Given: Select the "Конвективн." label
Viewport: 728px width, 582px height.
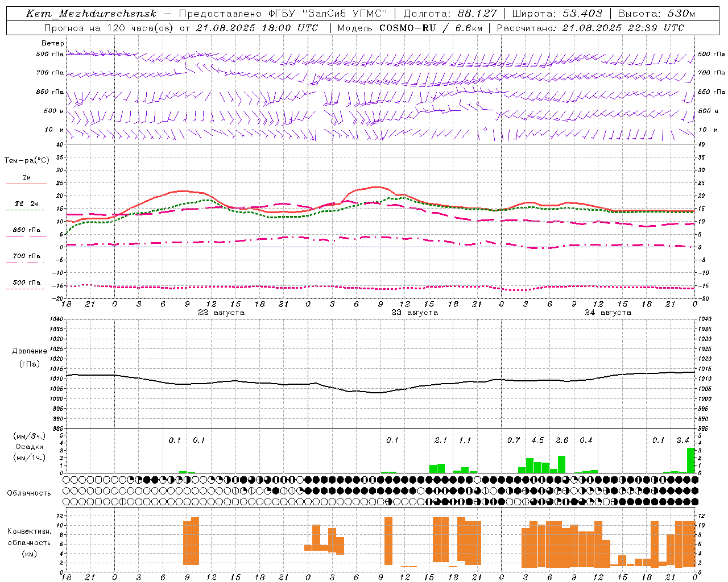Looking at the screenshot, I should coord(29,531).
